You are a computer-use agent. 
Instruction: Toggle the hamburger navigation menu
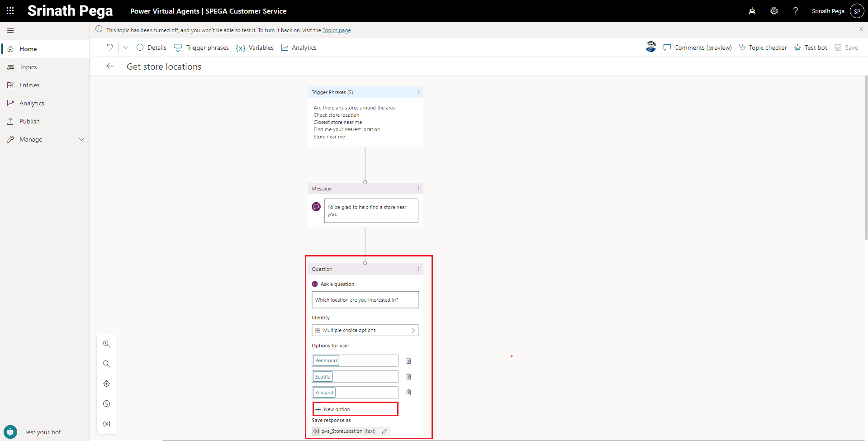click(10, 31)
